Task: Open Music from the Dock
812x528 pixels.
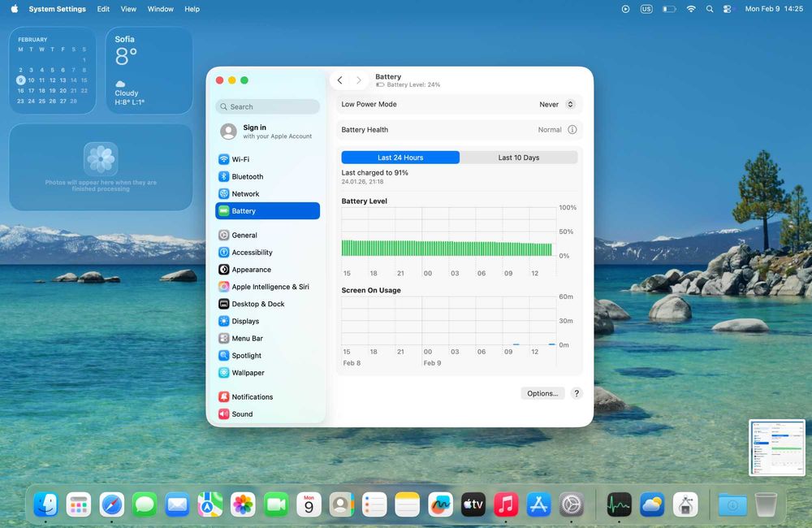Action: (506, 504)
